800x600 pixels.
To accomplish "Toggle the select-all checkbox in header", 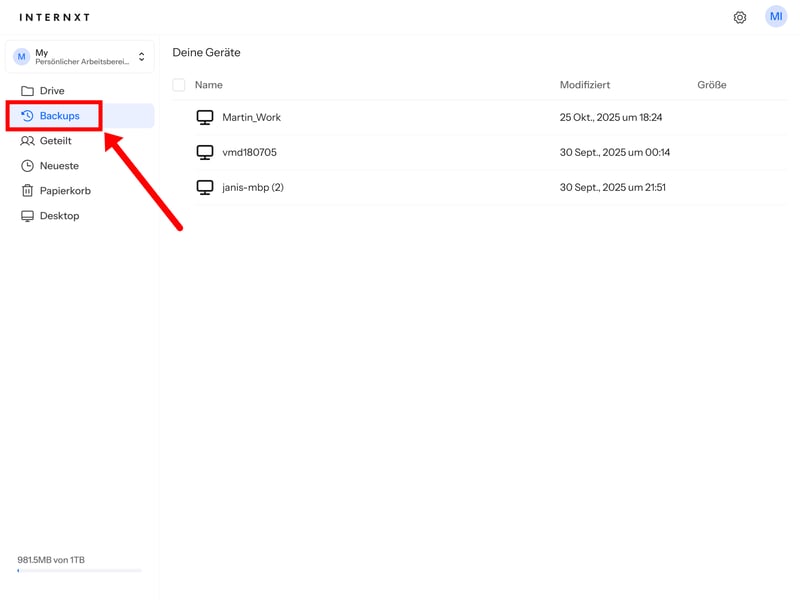I will 179,85.
